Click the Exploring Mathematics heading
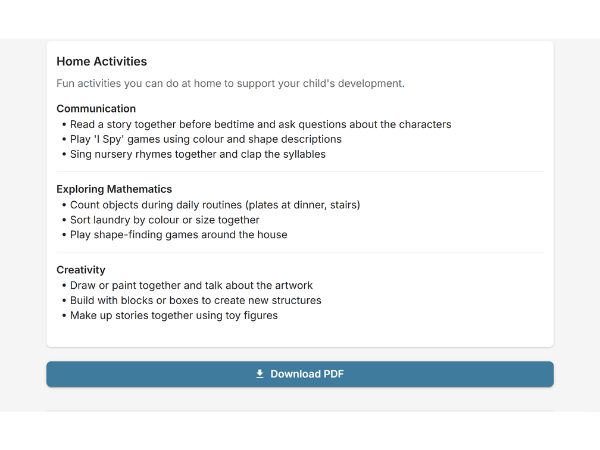Viewport: 600px width, 450px height. pos(114,189)
